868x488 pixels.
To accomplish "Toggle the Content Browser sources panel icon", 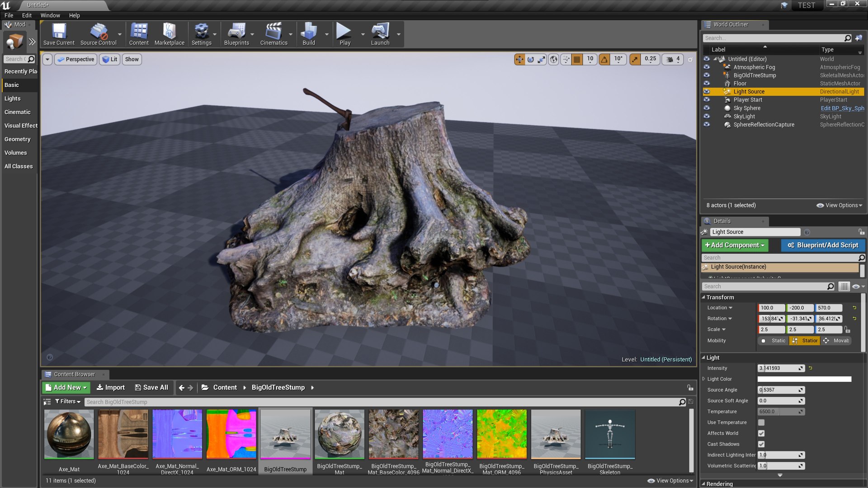I will pyautogui.click(x=47, y=402).
